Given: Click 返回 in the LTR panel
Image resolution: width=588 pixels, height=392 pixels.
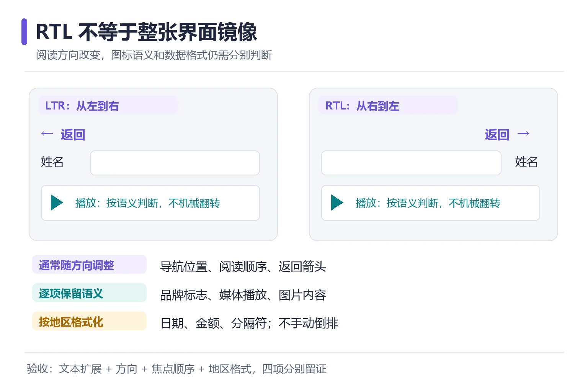Looking at the screenshot, I should click(x=73, y=135).
